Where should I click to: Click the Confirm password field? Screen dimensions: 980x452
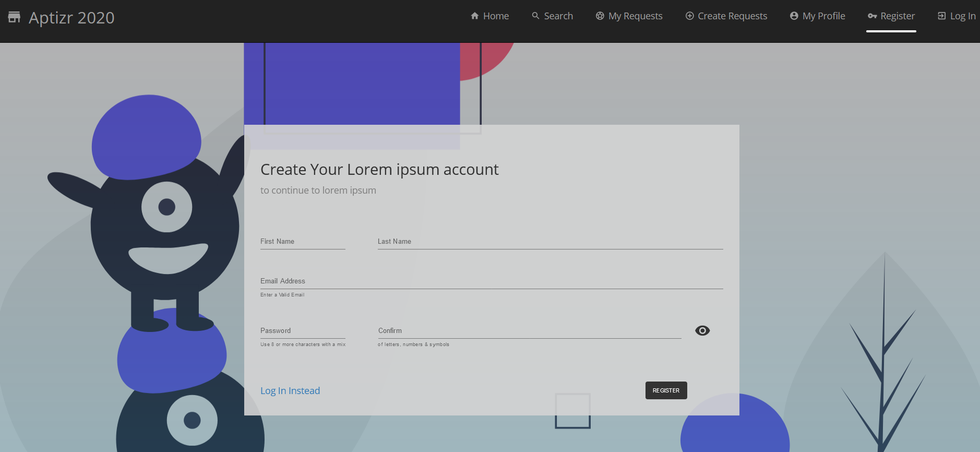[x=530, y=331]
